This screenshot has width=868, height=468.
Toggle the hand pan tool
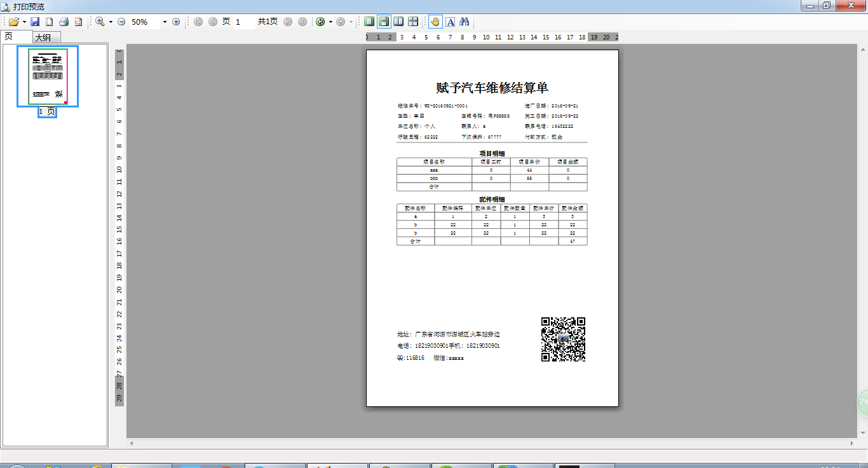click(x=435, y=22)
